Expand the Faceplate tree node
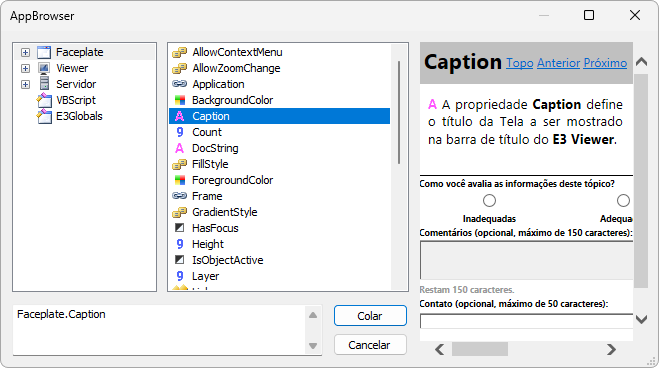Image resolution: width=659 pixels, height=368 pixels. [x=26, y=53]
